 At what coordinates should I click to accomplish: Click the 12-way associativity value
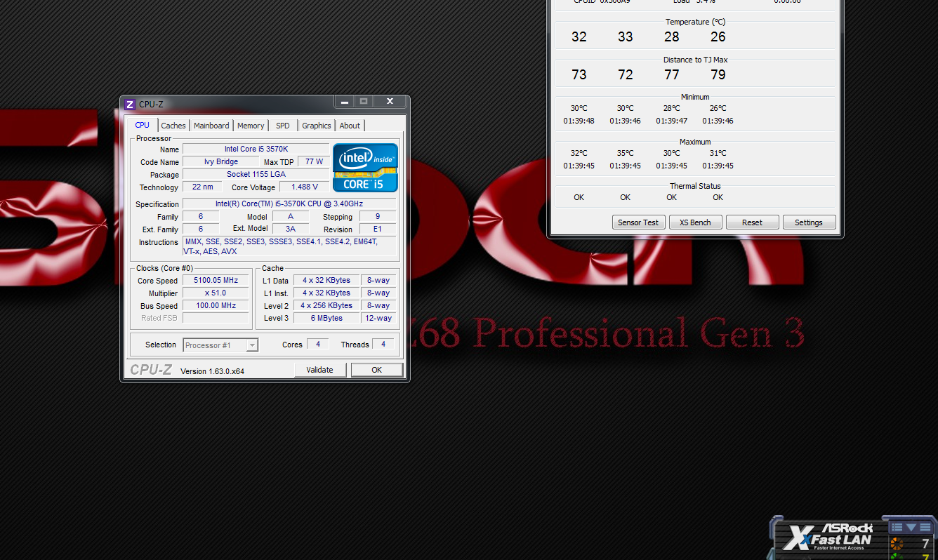(378, 318)
